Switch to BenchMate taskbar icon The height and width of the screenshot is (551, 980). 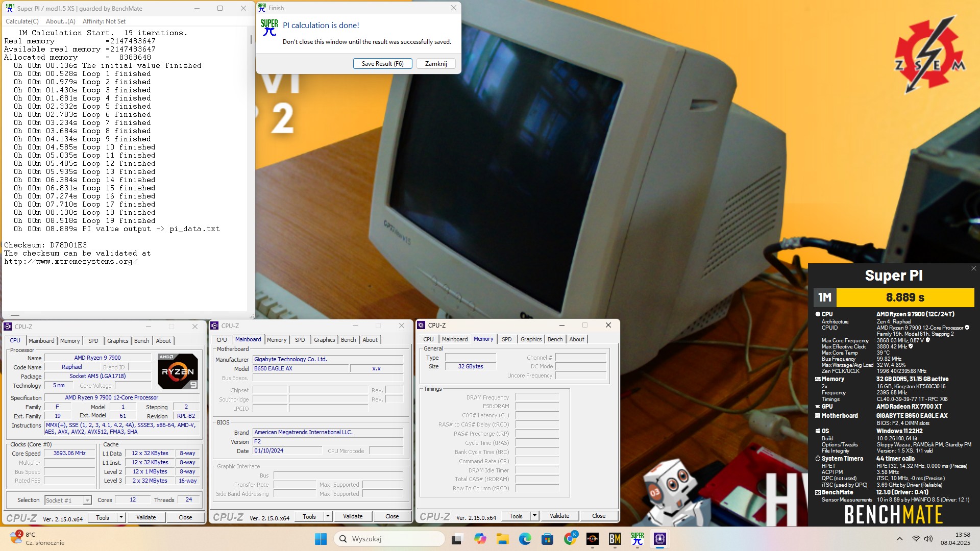click(615, 539)
